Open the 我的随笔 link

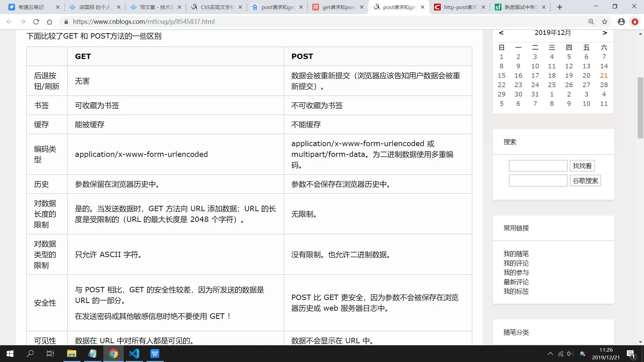(516, 254)
